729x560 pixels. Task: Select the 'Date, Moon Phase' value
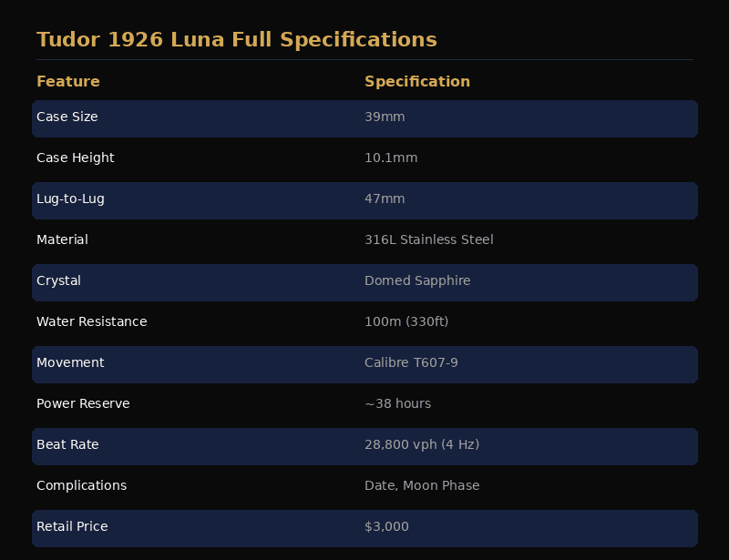click(422, 485)
